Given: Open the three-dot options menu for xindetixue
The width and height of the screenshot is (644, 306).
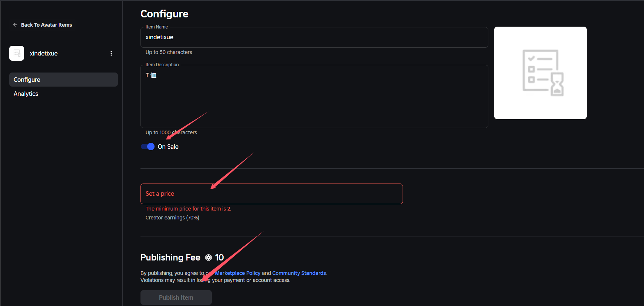Looking at the screenshot, I should 111,53.
